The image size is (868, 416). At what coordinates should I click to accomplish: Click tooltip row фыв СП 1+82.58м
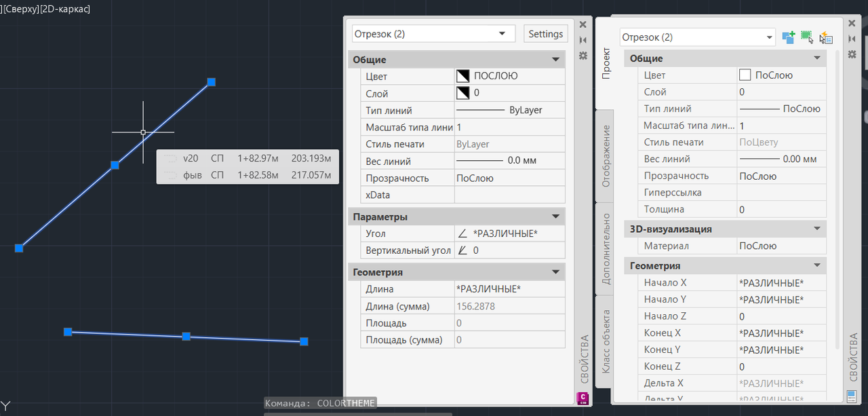click(248, 175)
